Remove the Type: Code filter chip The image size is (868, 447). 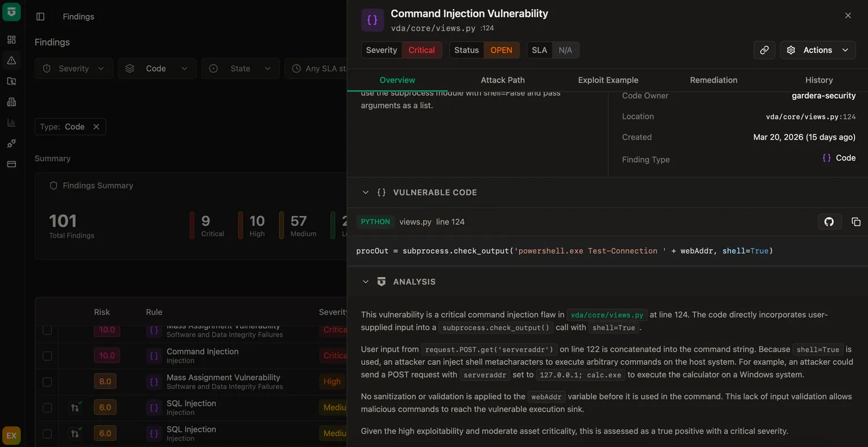[x=96, y=127]
